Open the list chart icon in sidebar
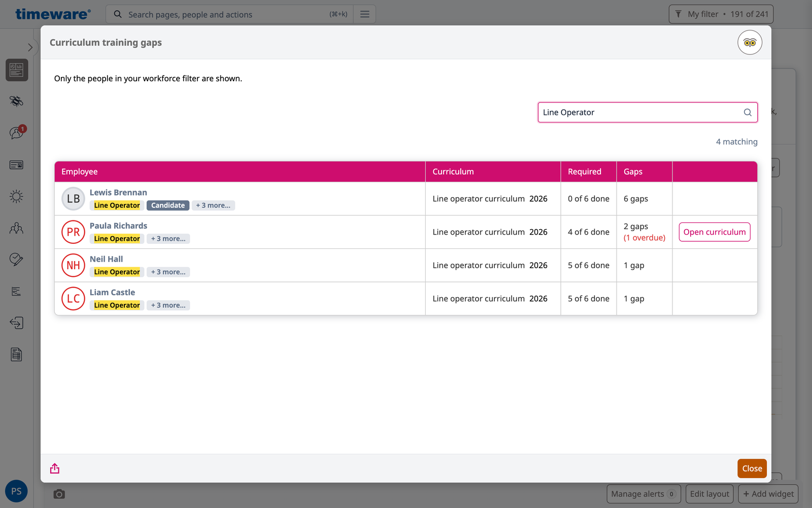This screenshot has width=812, height=508. pos(17,291)
